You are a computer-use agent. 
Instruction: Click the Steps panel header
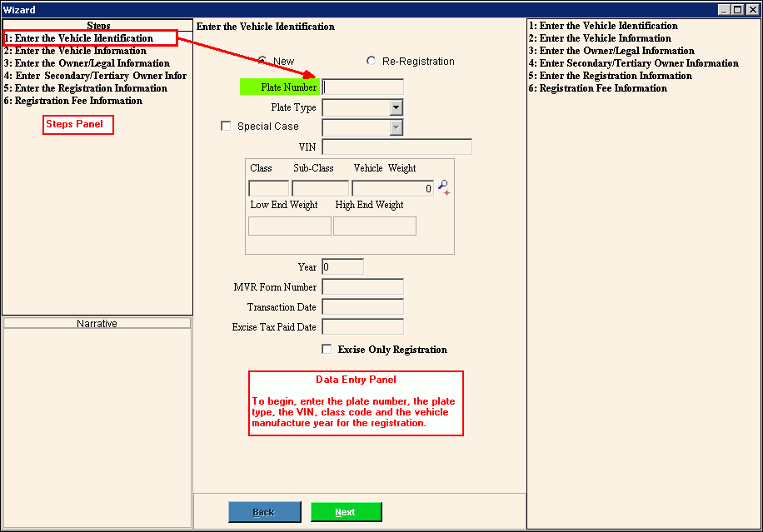coord(97,25)
